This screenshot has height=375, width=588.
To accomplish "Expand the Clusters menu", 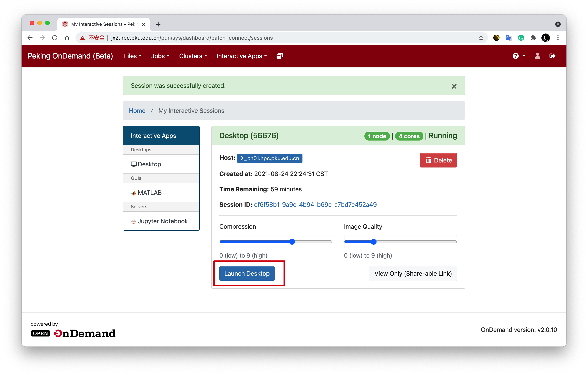I will 193,56.
